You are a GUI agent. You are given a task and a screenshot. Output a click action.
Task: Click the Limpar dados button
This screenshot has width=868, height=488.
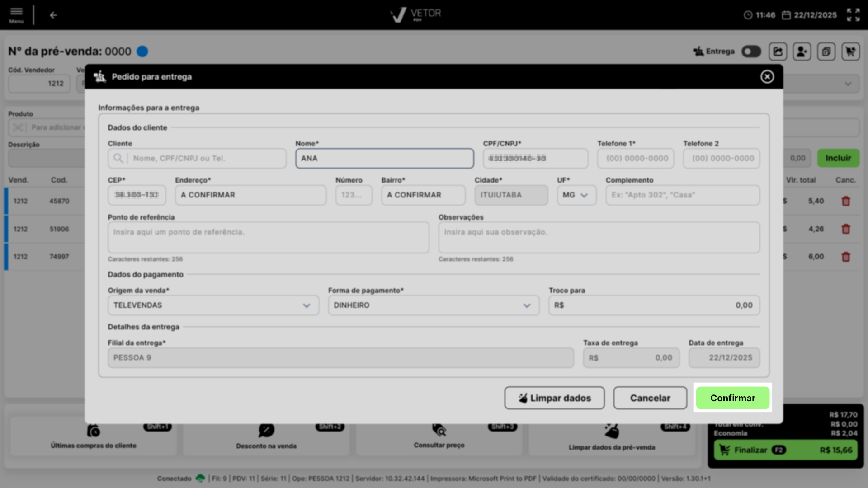click(554, 398)
